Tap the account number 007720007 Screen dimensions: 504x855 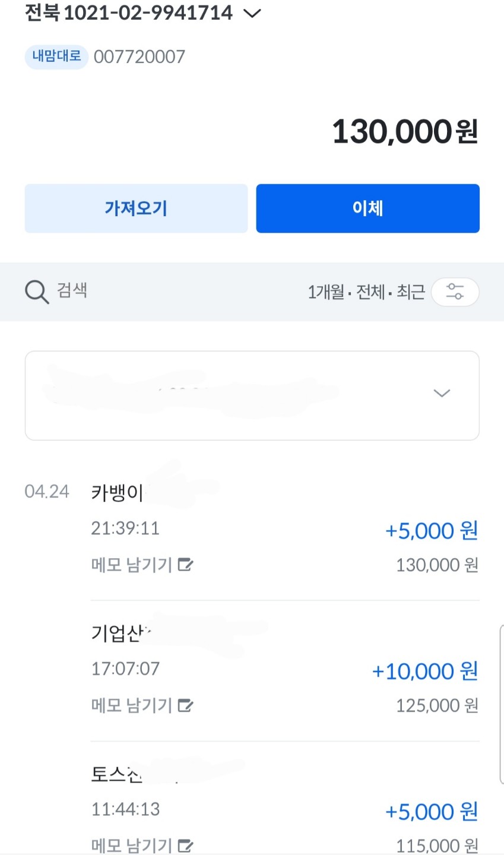140,57
